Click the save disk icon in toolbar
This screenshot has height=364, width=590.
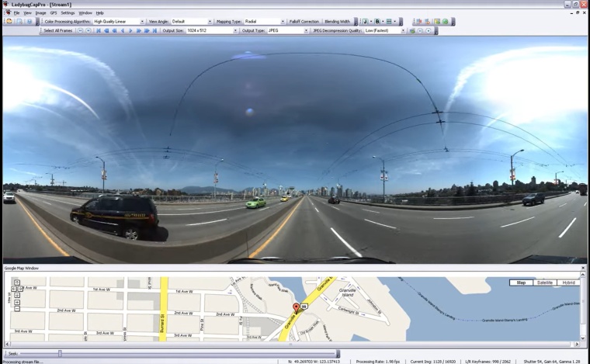pos(19,22)
